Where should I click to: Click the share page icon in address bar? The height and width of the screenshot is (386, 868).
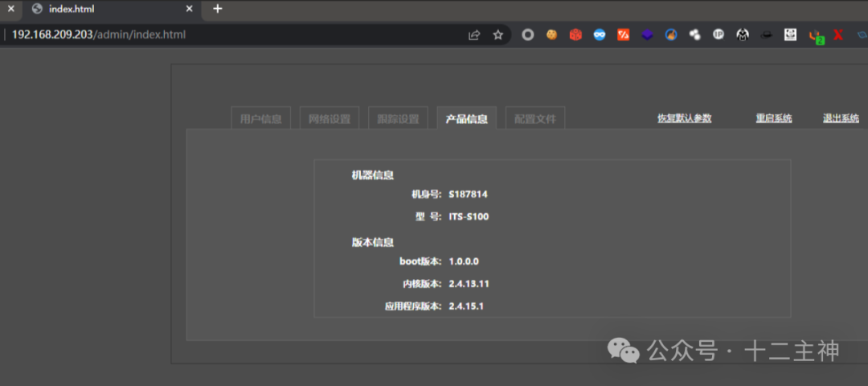click(x=474, y=35)
